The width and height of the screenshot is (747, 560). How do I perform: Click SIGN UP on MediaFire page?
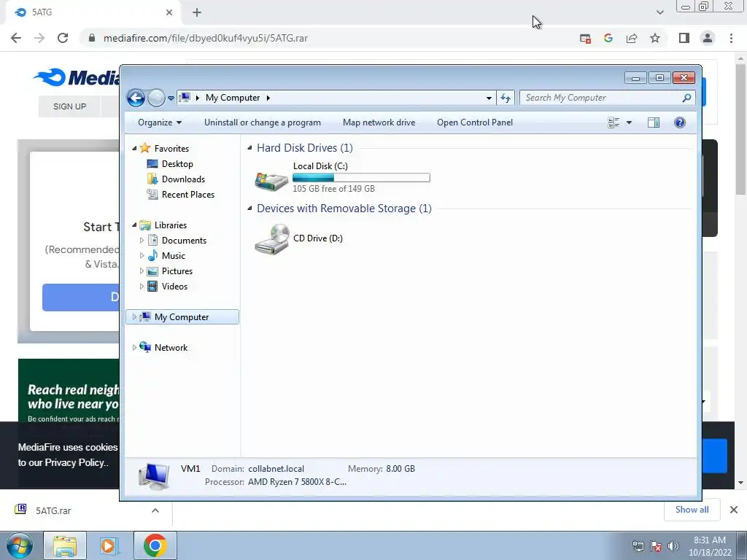tap(69, 106)
